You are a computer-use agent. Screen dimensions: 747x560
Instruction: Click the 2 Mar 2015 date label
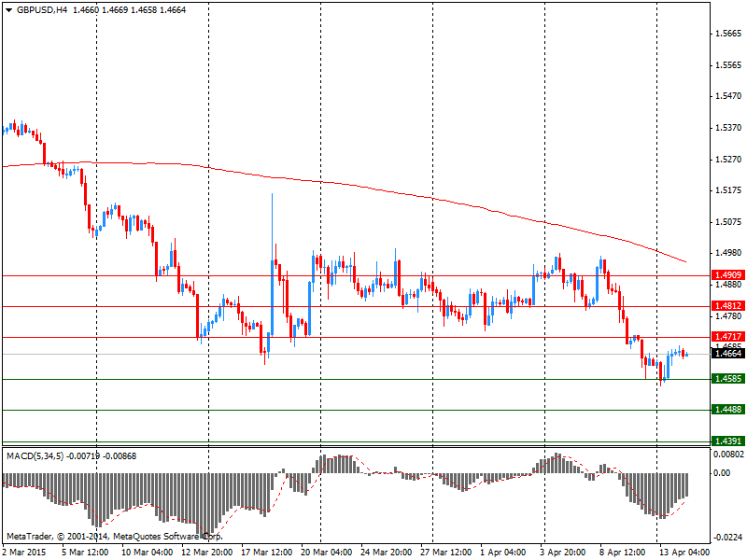click(25, 553)
